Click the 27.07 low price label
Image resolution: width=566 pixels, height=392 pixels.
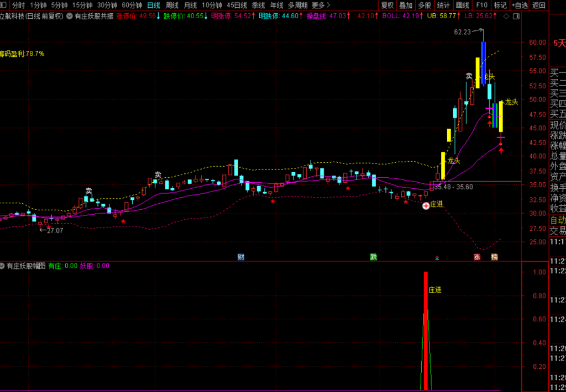(55, 231)
